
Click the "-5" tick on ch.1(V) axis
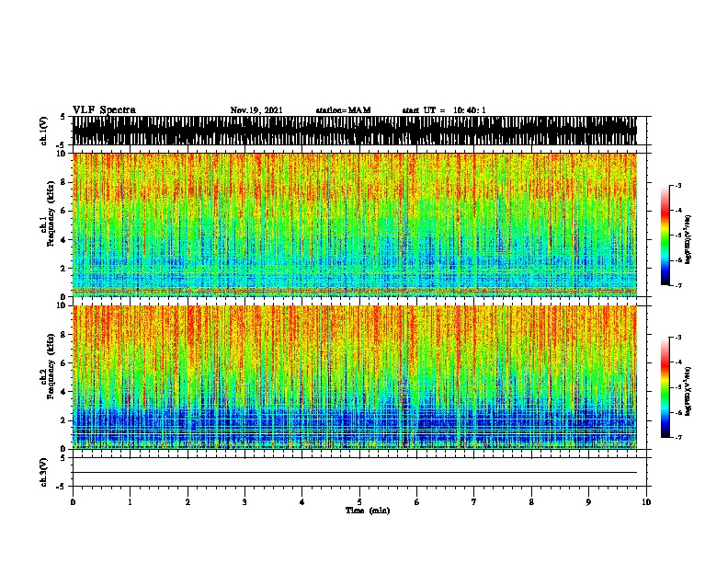point(62,145)
